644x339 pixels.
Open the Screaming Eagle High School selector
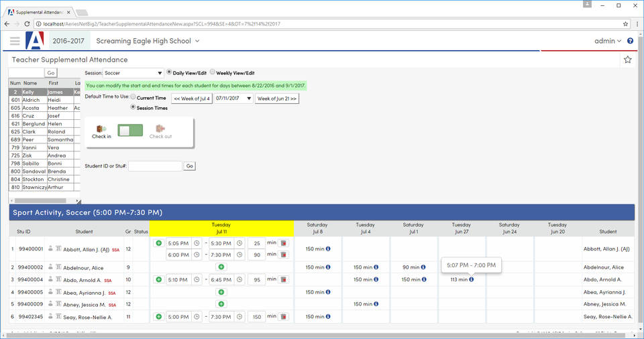point(148,41)
